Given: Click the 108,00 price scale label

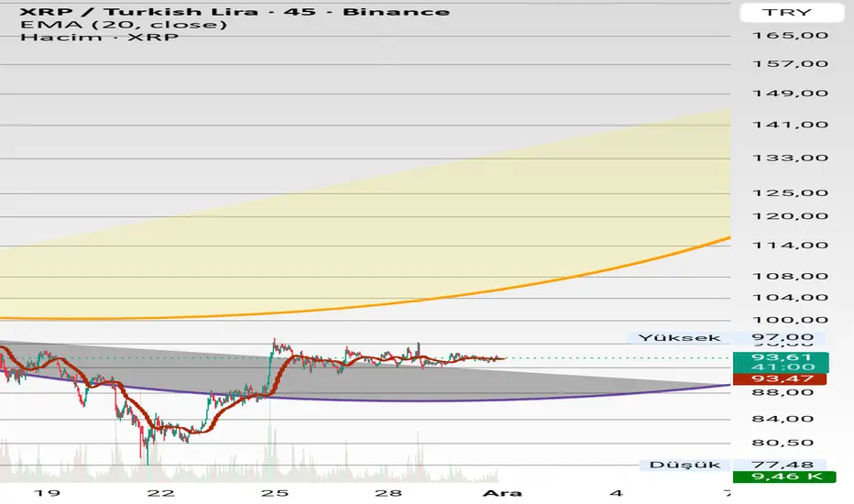Looking at the screenshot, I should [x=790, y=276].
